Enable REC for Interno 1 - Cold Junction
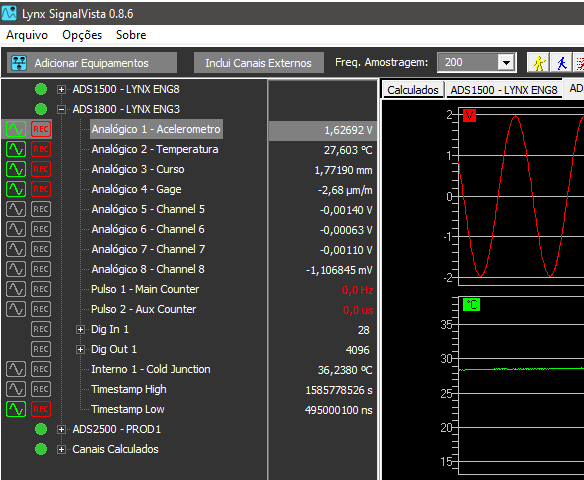Screen dimensions: 584x480 coord(41,369)
